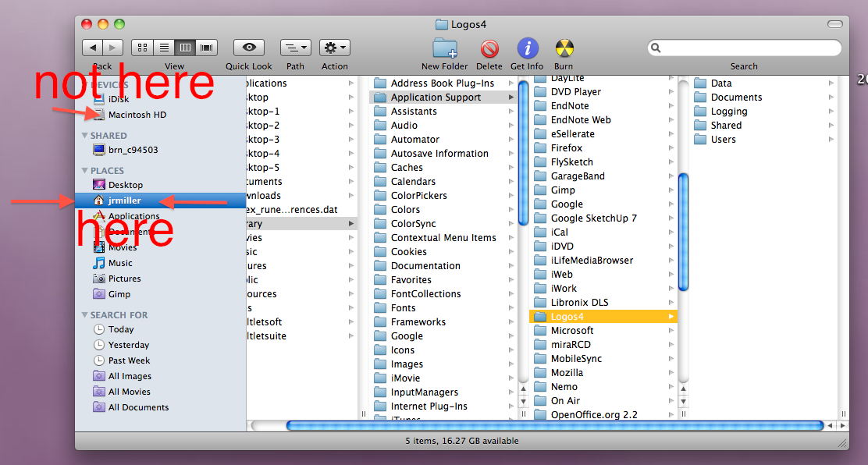This screenshot has height=465, width=868.
Task: Show files from Past Week
Action: [129, 360]
